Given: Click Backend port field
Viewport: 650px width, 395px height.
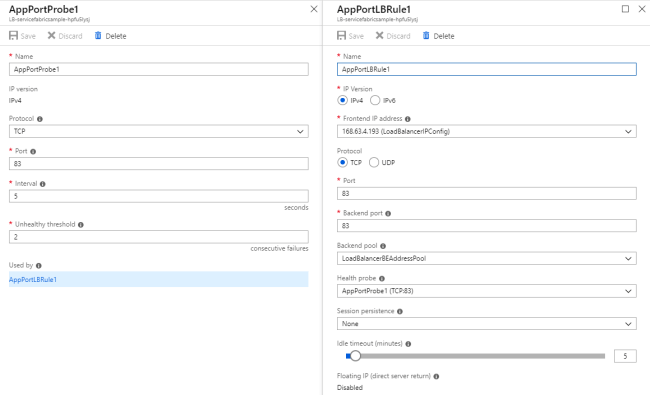Looking at the screenshot, I should point(487,225).
